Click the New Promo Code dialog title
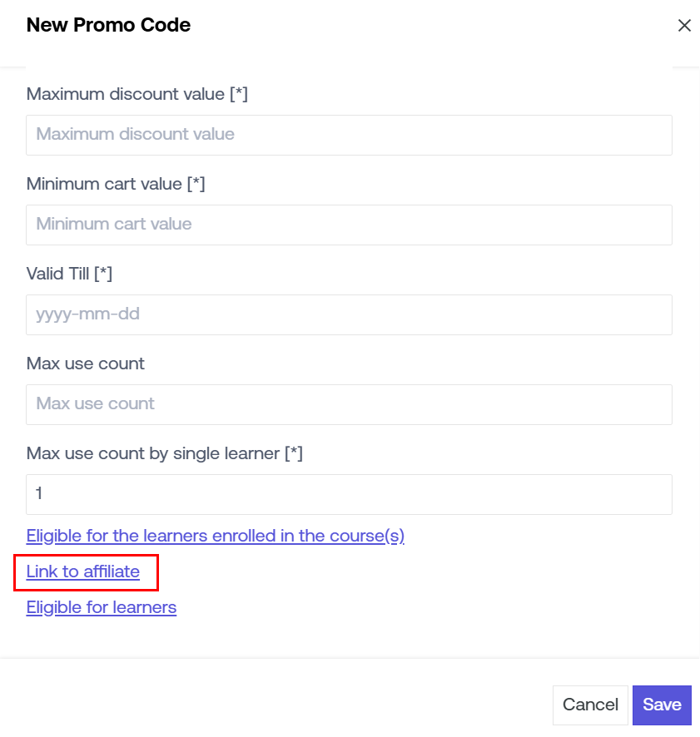The width and height of the screenshot is (700, 737). (108, 25)
